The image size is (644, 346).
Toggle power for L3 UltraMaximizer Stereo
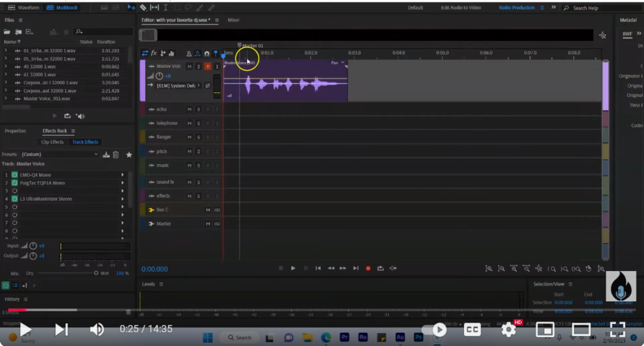15,199
